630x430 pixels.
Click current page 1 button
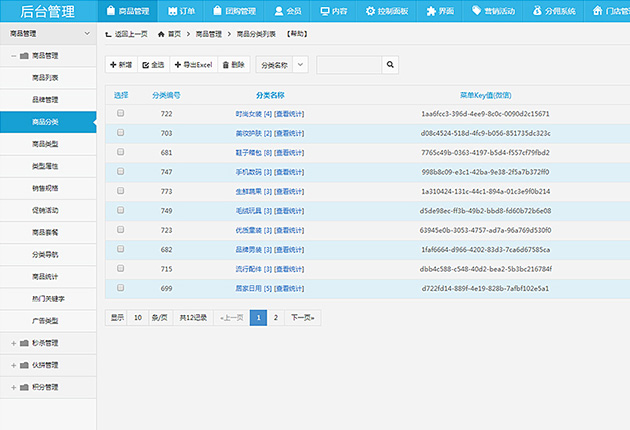[x=258, y=318]
